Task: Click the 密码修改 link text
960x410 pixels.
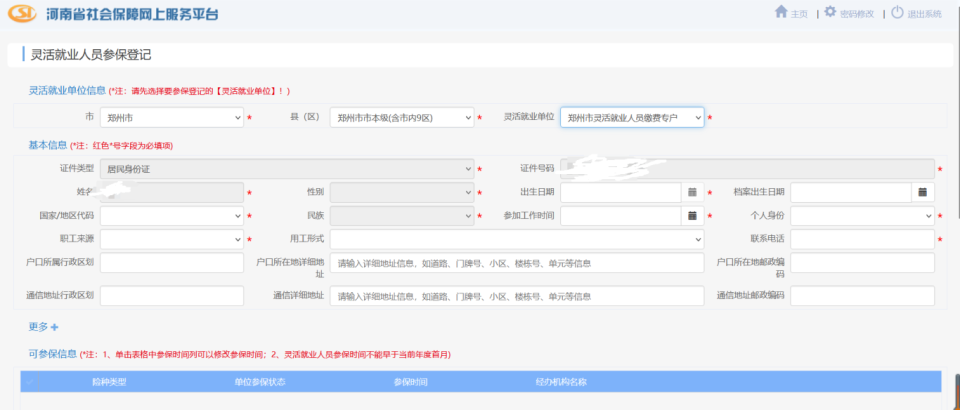Action: (857, 14)
